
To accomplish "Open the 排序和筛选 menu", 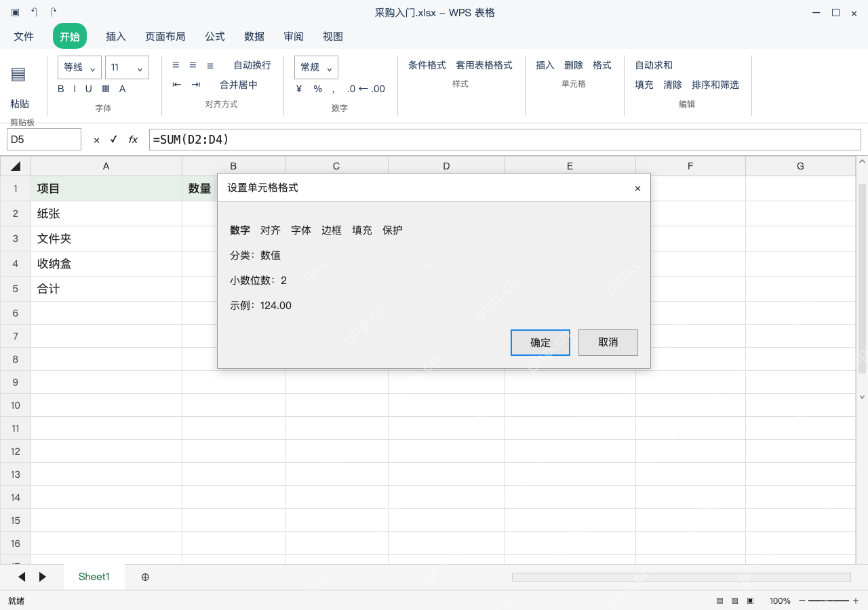I will (715, 85).
